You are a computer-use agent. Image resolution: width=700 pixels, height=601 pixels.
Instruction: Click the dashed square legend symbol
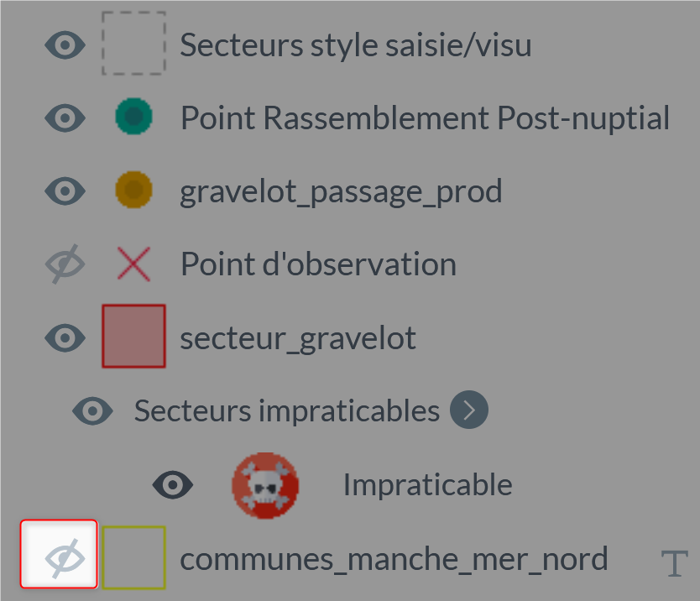[x=134, y=44]
